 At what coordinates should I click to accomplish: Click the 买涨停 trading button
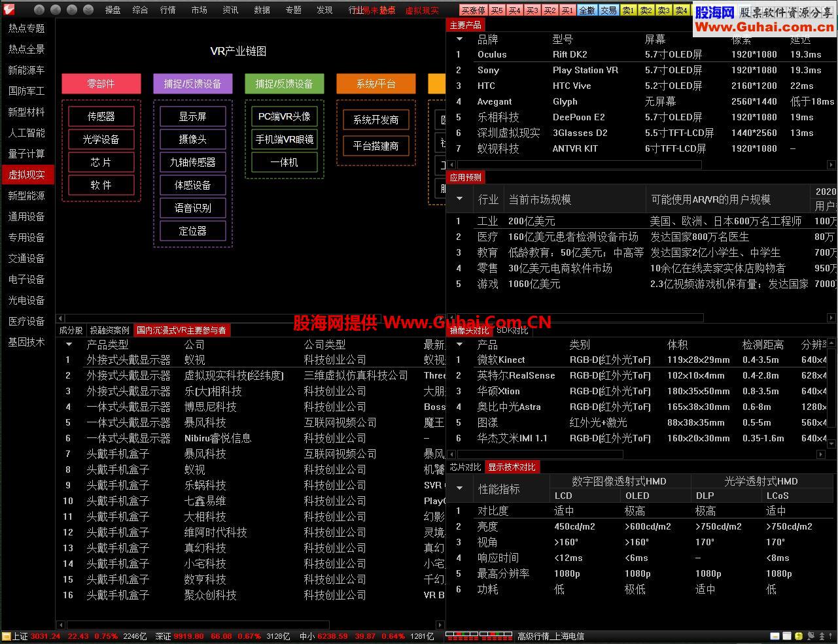point(473,10)
